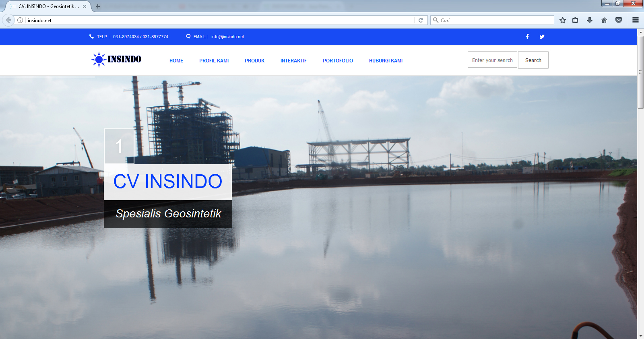Viewport: 644px width, 339px height.
Task: Click the vertical scrollbar thumb
Action: 640,72
